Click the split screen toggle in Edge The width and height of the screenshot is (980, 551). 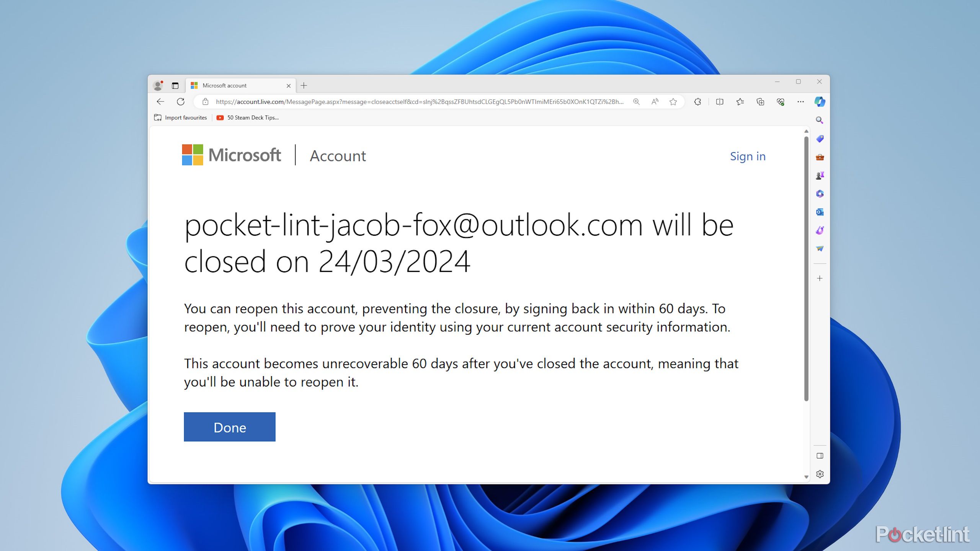(720, 101)
